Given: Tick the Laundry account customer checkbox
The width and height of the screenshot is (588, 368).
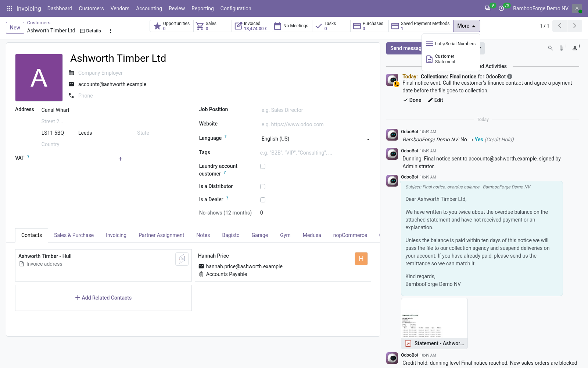Looking at the screenshot, I should click(x=263, y=166).
